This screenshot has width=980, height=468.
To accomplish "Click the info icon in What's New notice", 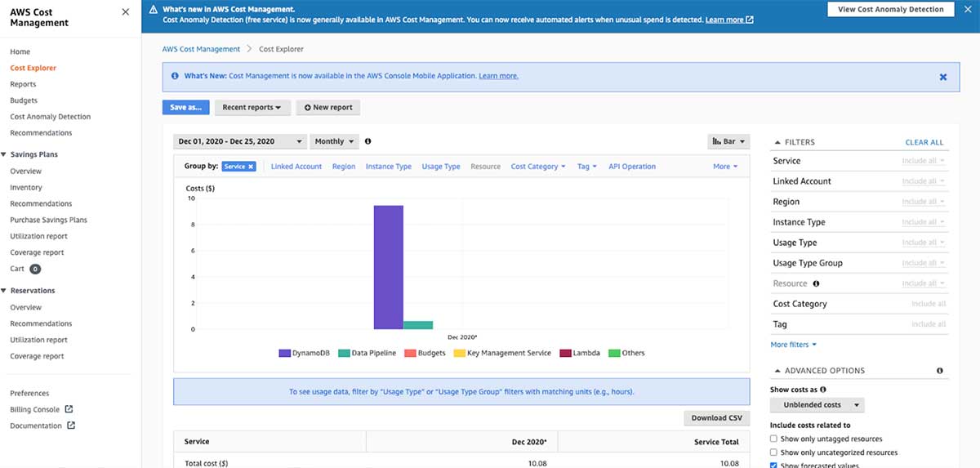I will (175, 76).
